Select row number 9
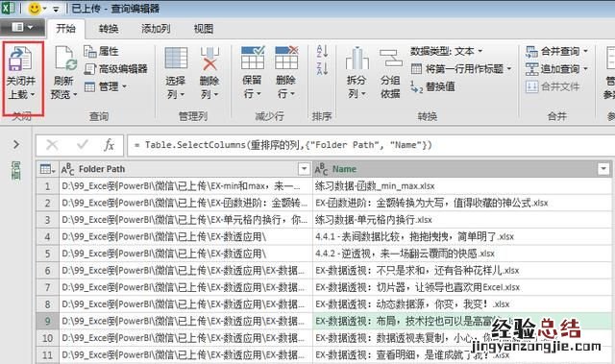Screen dimensions: 615x364 point(47,321)
